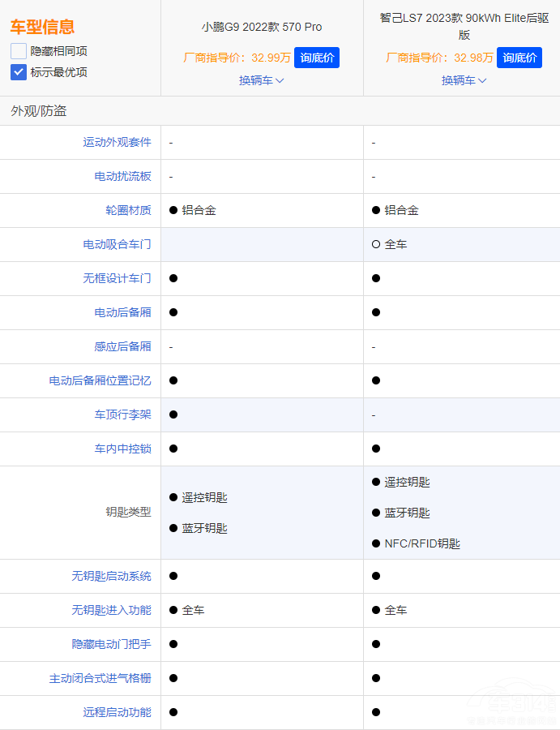Enable the 隐藏相同项 checkbox
Image resolution: width=560 pixels, height=730 pixels.
click(x=19, y=51)
